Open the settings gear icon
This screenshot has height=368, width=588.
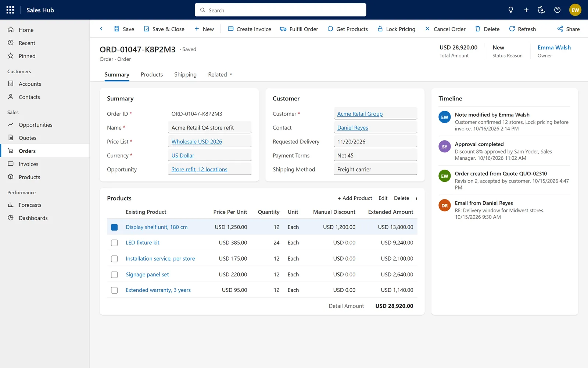(x=541, y=10)
